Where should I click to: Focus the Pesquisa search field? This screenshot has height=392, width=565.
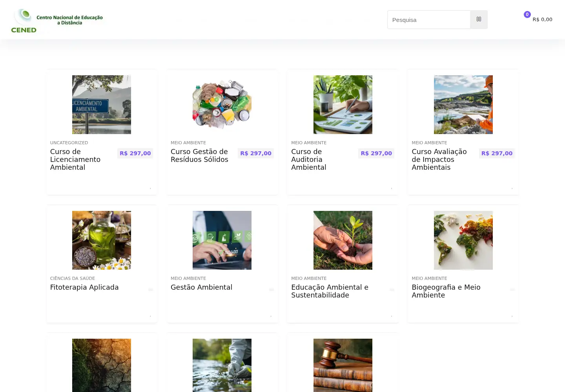(x=429, y=20)
